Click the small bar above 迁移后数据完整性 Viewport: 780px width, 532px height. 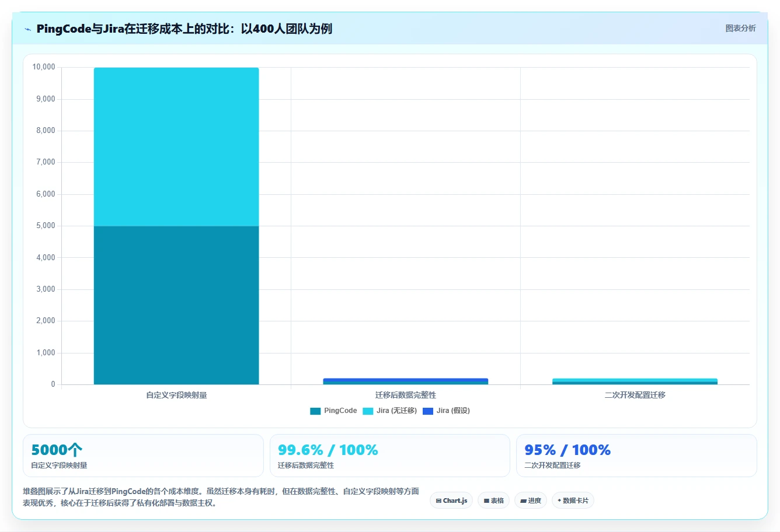(406, 381)
